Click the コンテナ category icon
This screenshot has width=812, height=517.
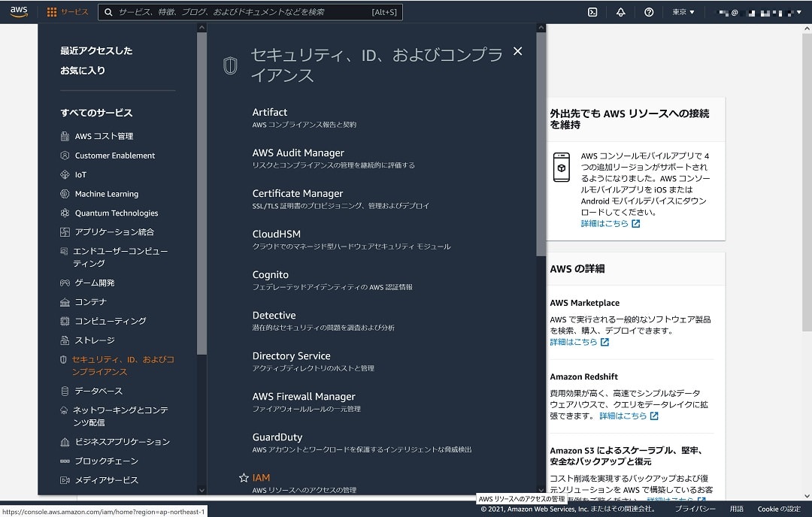pyautogui.click(x=65, y=302)
